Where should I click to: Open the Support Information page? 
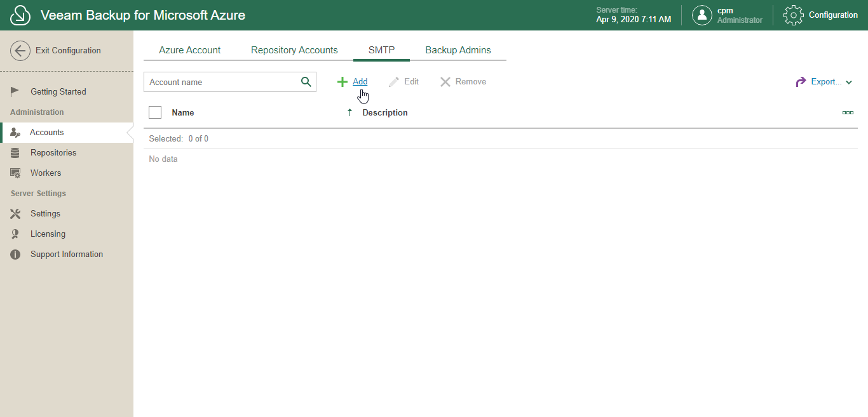(67, 254)
